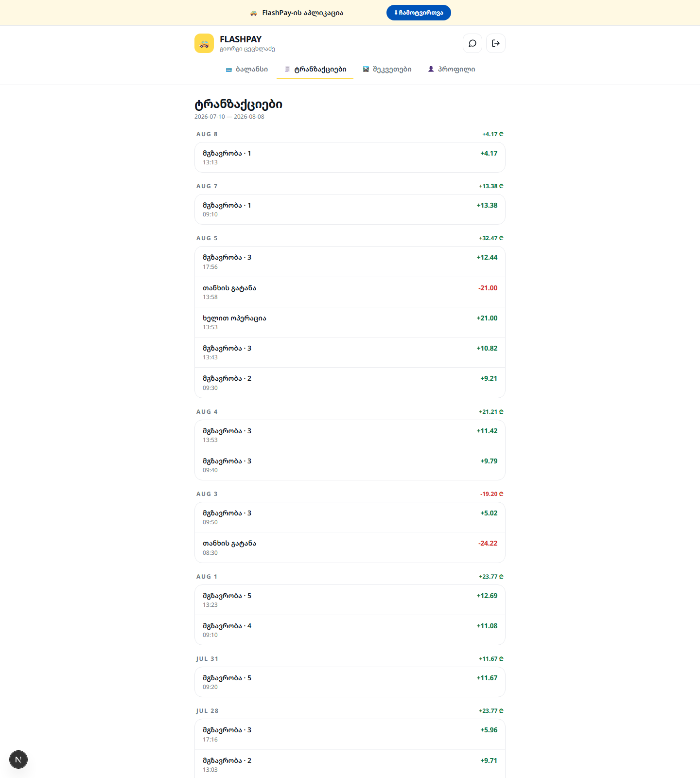Open the -24.22 withdrawal at 08:30

click(x=350, y=548)
